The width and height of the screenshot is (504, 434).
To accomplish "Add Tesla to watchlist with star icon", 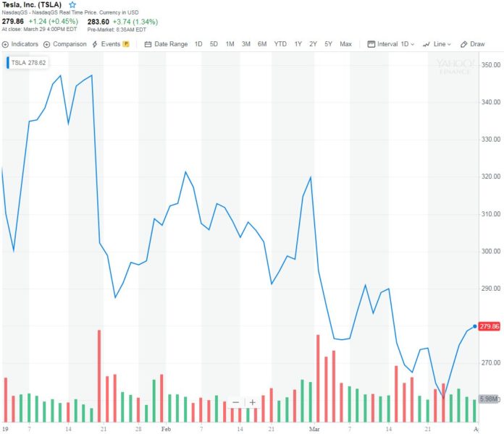I will [x=72, y=5].
